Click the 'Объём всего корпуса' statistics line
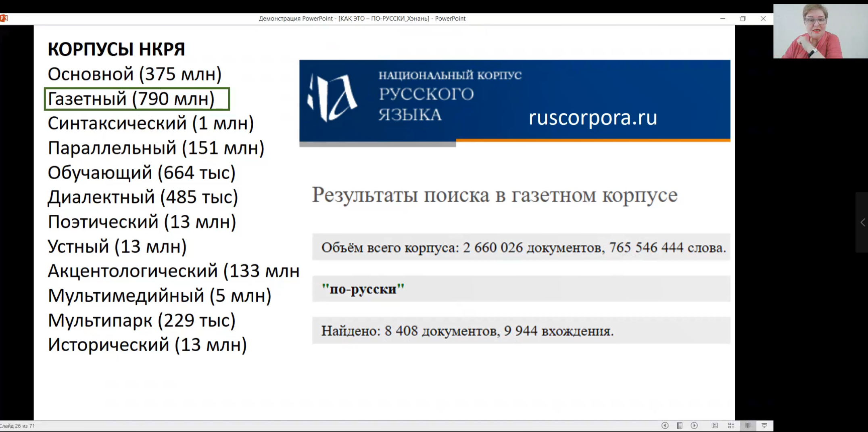Viewport: 868px width, 432px height. pos(521,247)
